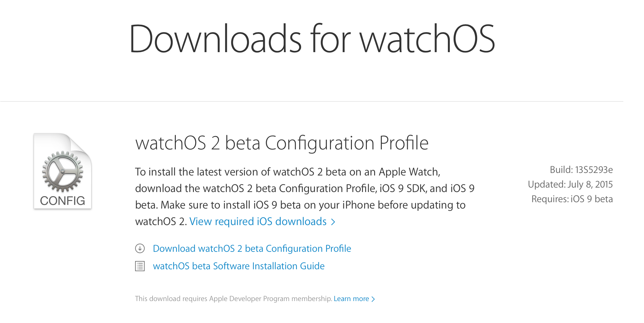
Task: Click the chevron next to Learn more
Action: click(x=373, y=299)
